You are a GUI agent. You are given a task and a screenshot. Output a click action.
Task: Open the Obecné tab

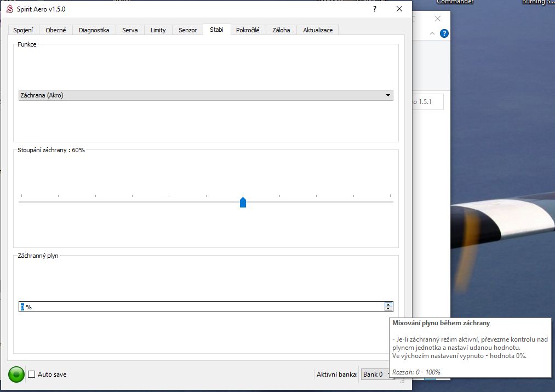coord(56,30)
